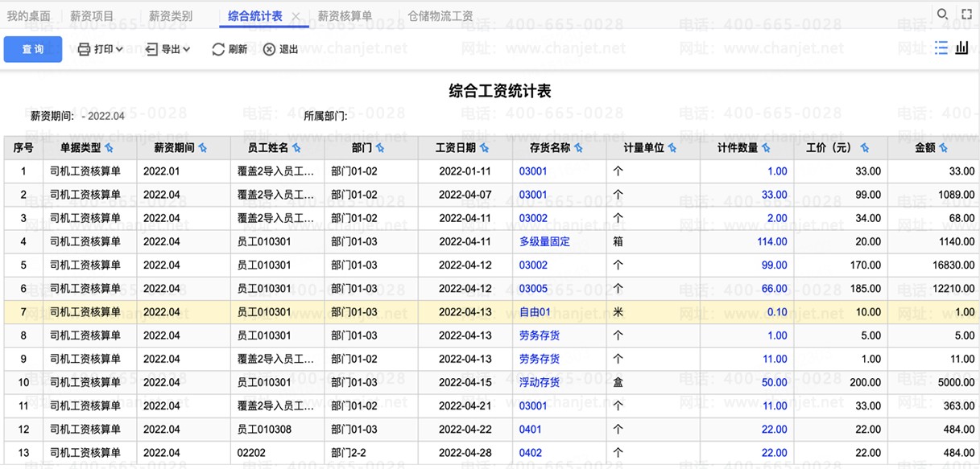Screen dimensions: 980x469
Task: Click the fullscreen expand icon
Action: click(x=967, y=14)
